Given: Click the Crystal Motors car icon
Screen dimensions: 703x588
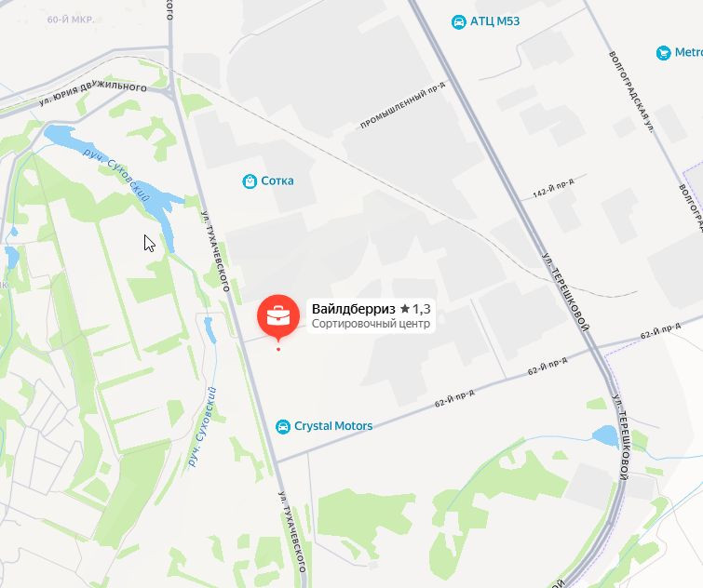Looking at the screenshot, I should tap(283, 427).
